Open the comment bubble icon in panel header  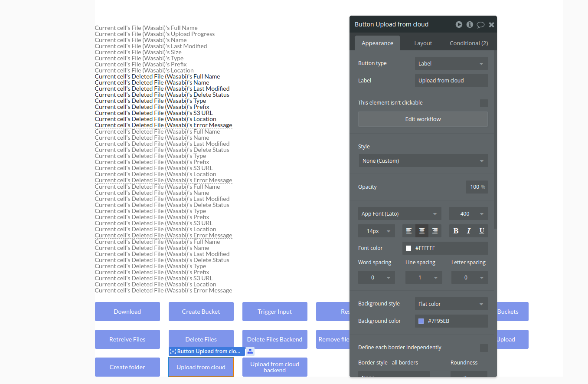480,25
